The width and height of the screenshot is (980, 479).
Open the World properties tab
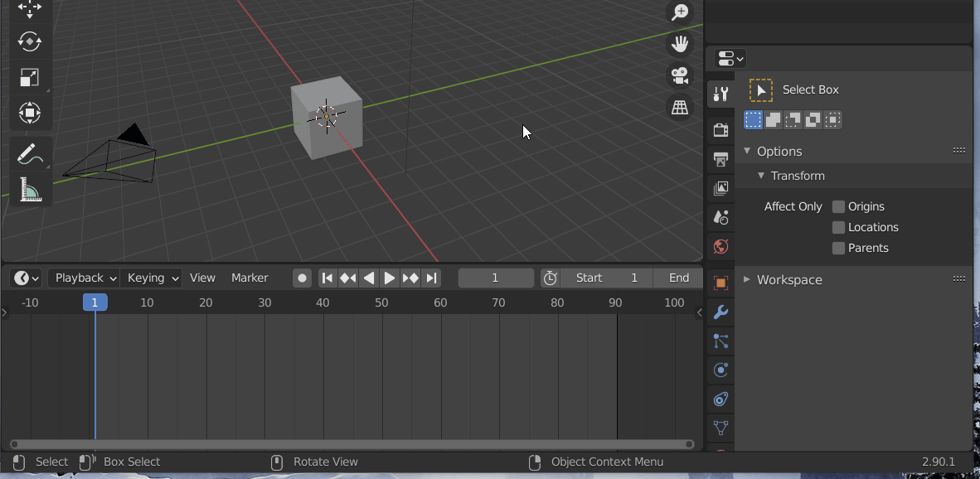click(720, 247)
